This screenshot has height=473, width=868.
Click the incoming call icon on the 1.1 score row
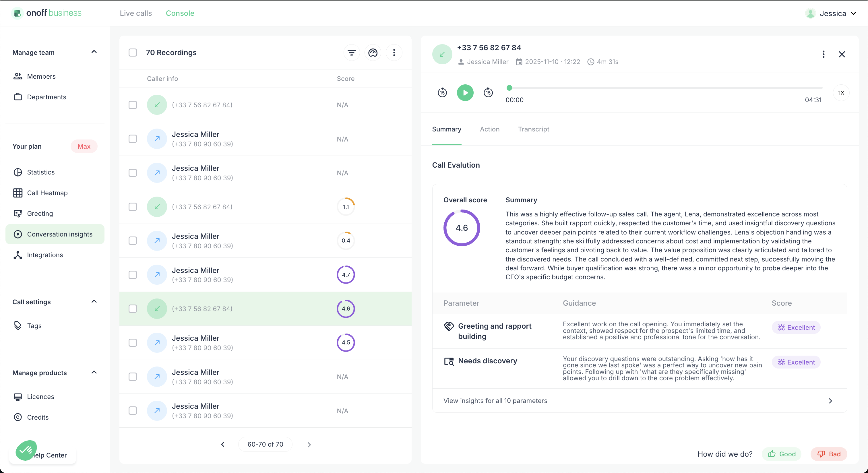click(x=157, y=207)
